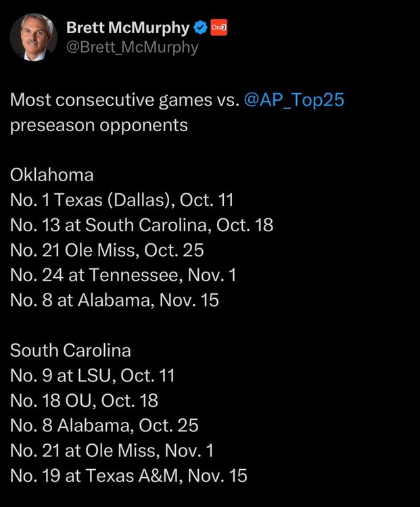Click the "No. 21 Ole Miss, Oct. 25" line
Viewport: 420px width, 507px height.
[107, 250]
